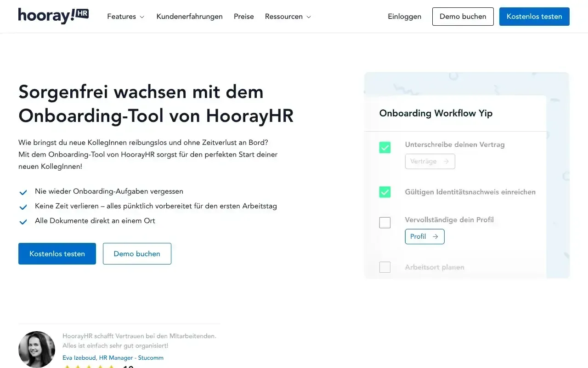Follow the Eva Izeboud, HR Manager link
This screenshot has height=368, width=588.
pos(113,357)
